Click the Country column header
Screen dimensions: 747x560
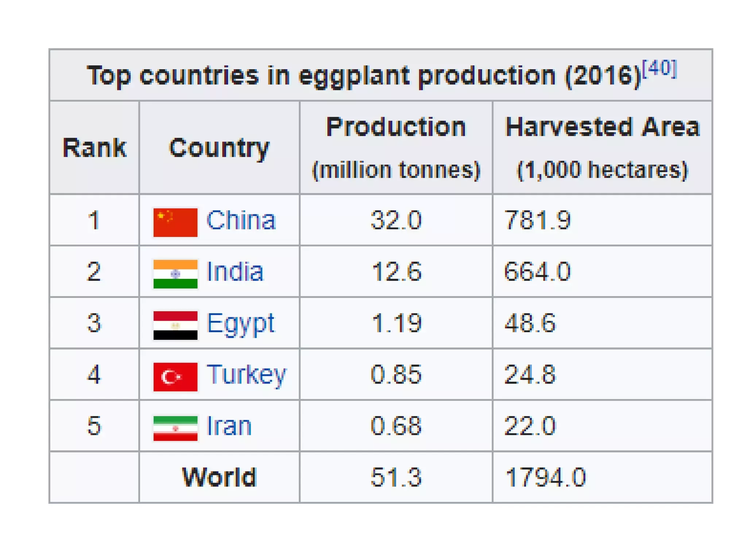[x=219, y=148]
